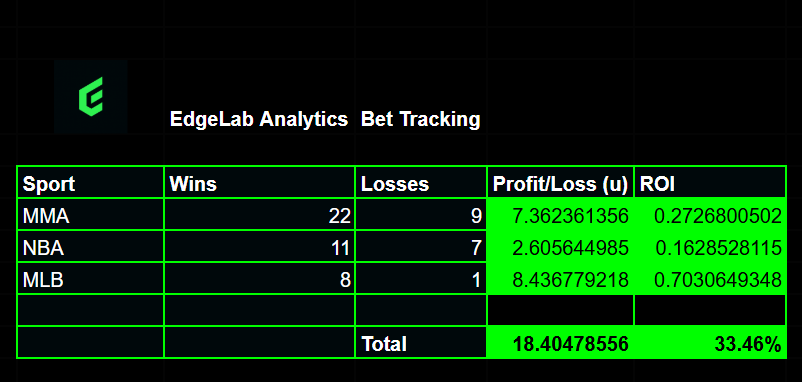Click total ROI cell 33.46%
Viewport: 802px width, 382px height.
coord(710,343)
